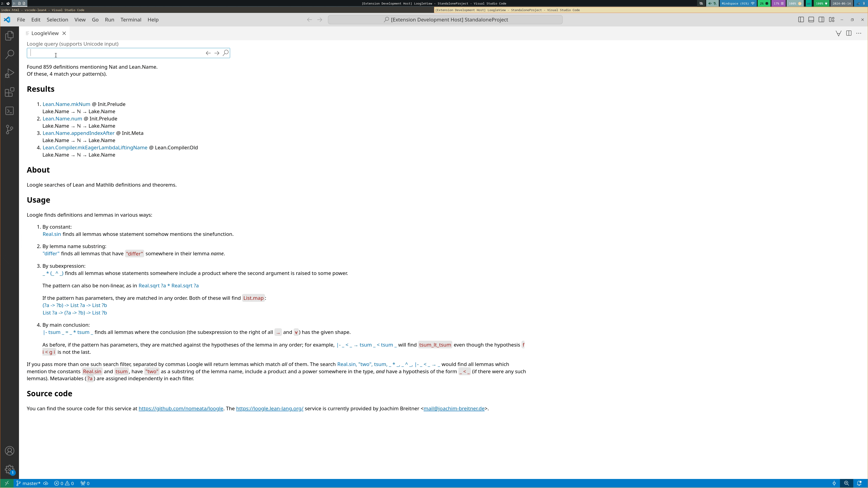Click the master* git branch indicator
This screenshot has width=868, height=488.
click(x=28, y=483)
